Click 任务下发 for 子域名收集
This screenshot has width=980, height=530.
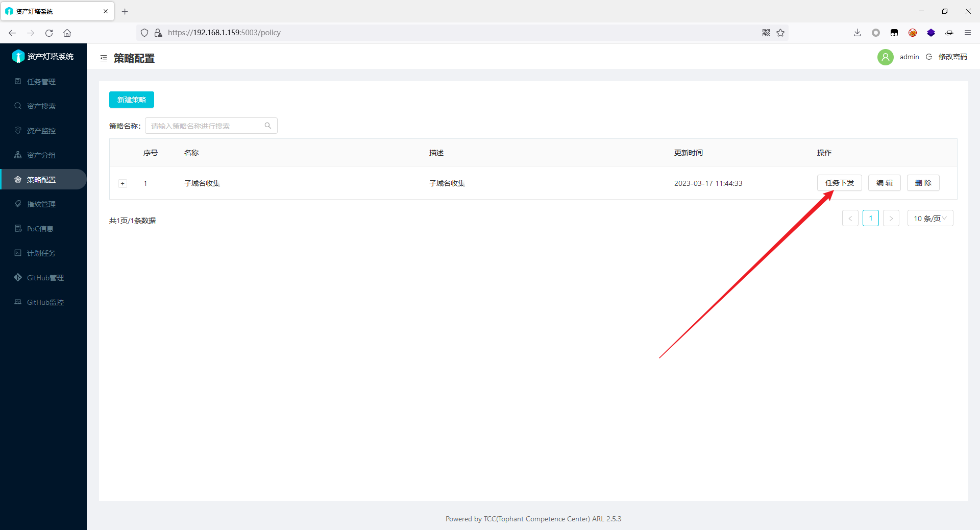coord(839,183)
